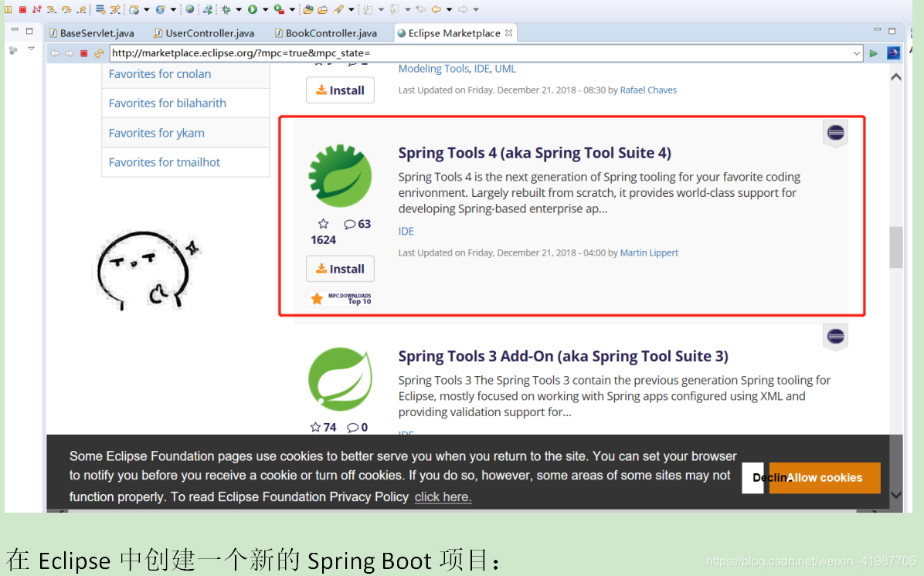The width and height of the screenshot is (924, 576).
Task: Click the Open Web Browser globe icon
Action: click(x=190, y=9)
